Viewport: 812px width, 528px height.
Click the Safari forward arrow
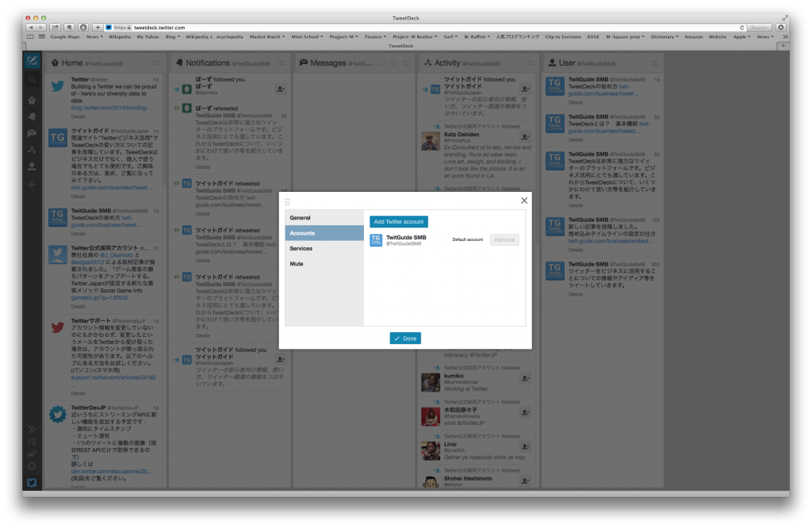41,28
